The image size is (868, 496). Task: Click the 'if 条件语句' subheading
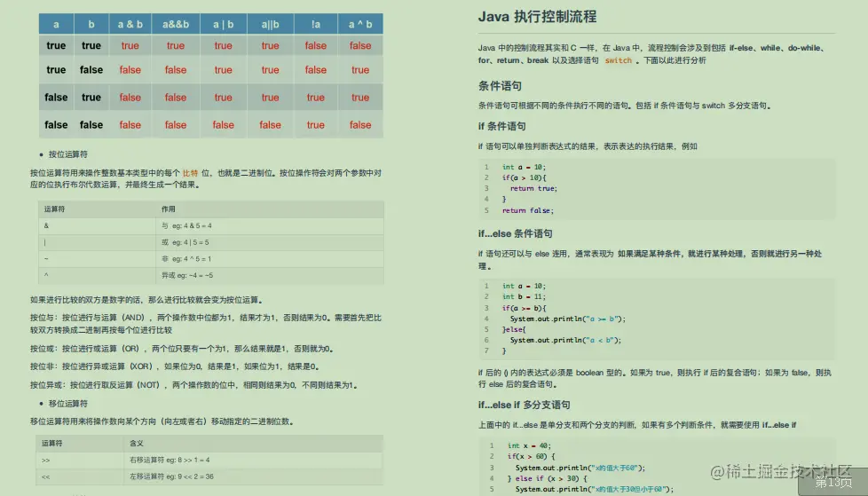click(x=502, y=126)
